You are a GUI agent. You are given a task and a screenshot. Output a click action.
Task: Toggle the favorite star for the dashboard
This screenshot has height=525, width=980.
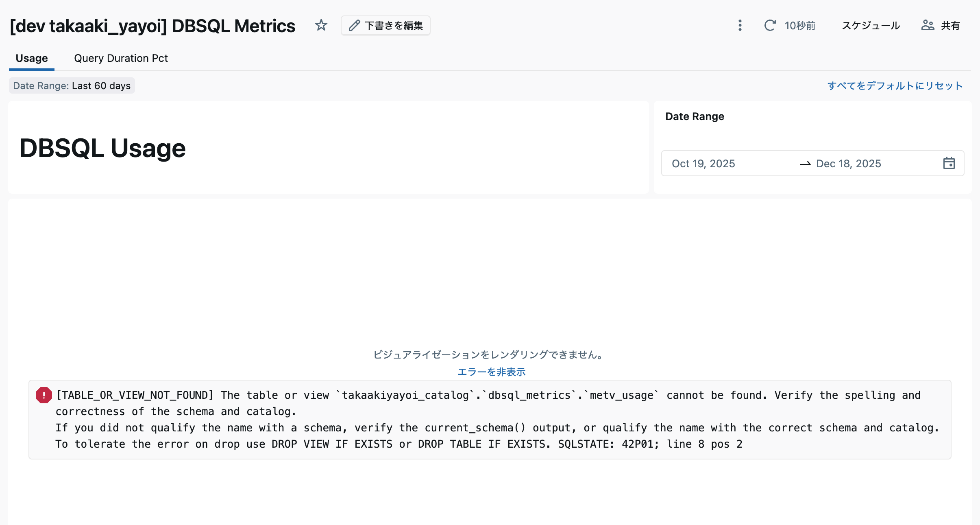click(x=321, y=25)
